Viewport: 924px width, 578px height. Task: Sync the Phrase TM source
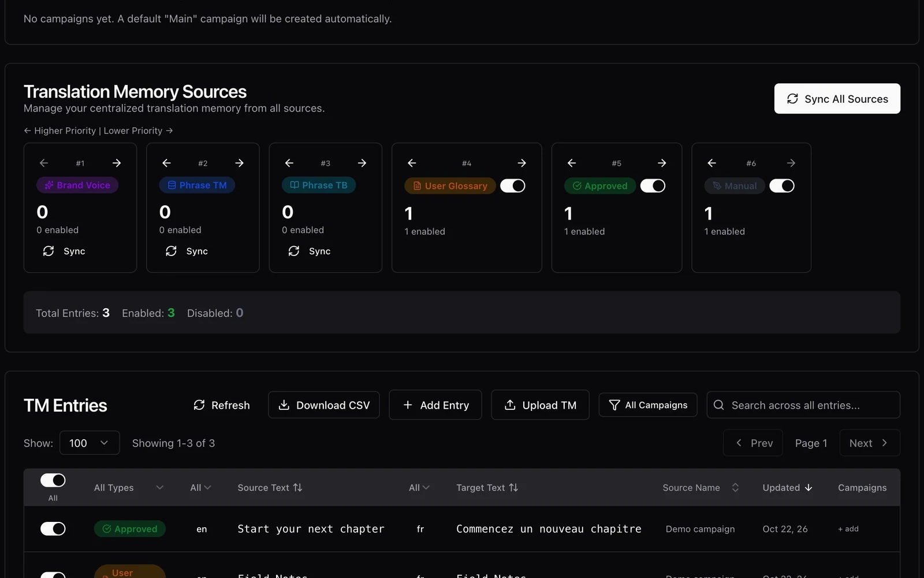tap(187, 251)
